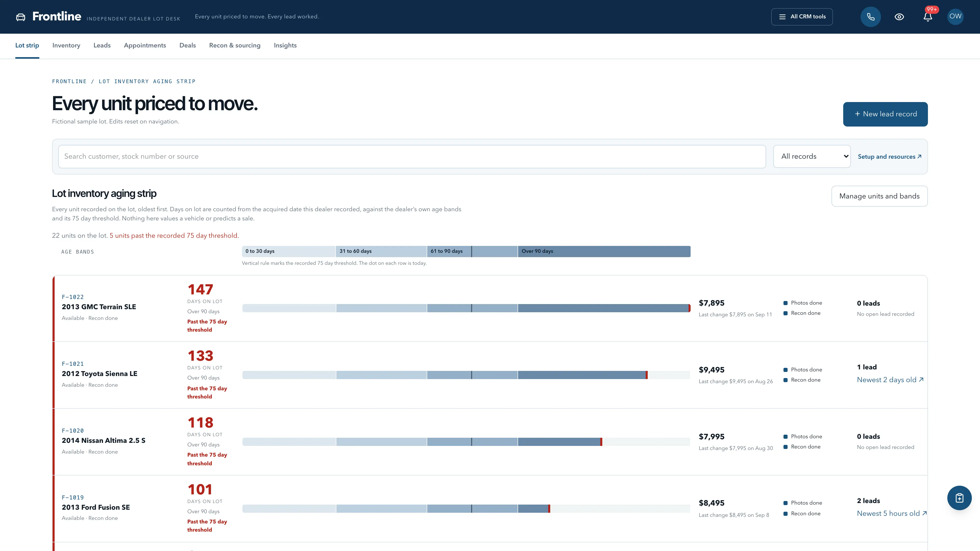980x551 pixels.
Task: Click the aging bar for F-1022 Terrain
Action: coord(467,308)
